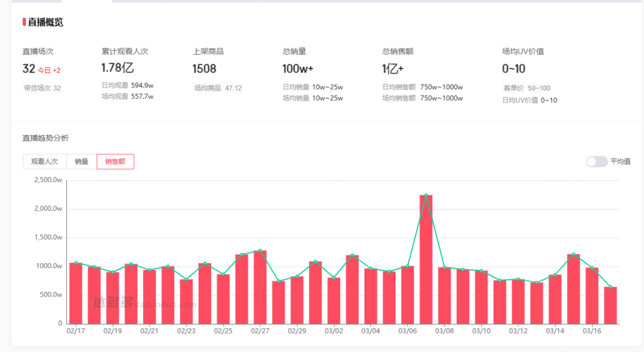Click the line data point at the 03/07 peak
This screenshot has height=352, width=644.
(426, 195)
